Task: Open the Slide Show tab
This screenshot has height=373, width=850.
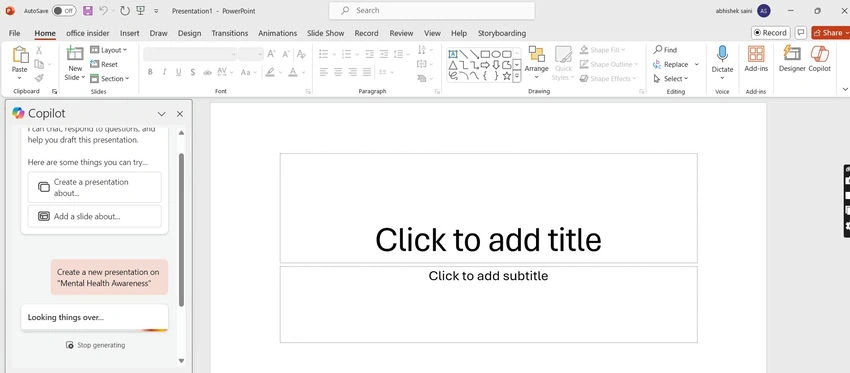Action: tap(325, 33)
